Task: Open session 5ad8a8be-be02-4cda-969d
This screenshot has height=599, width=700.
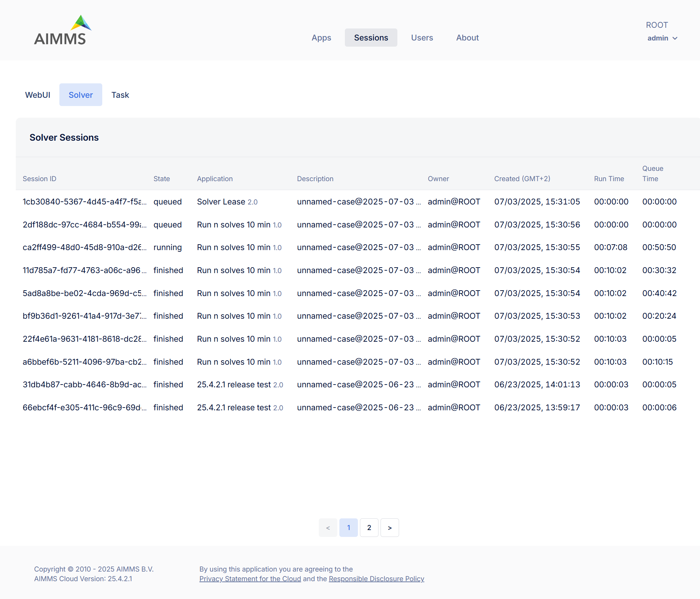Action: (84, 293)
